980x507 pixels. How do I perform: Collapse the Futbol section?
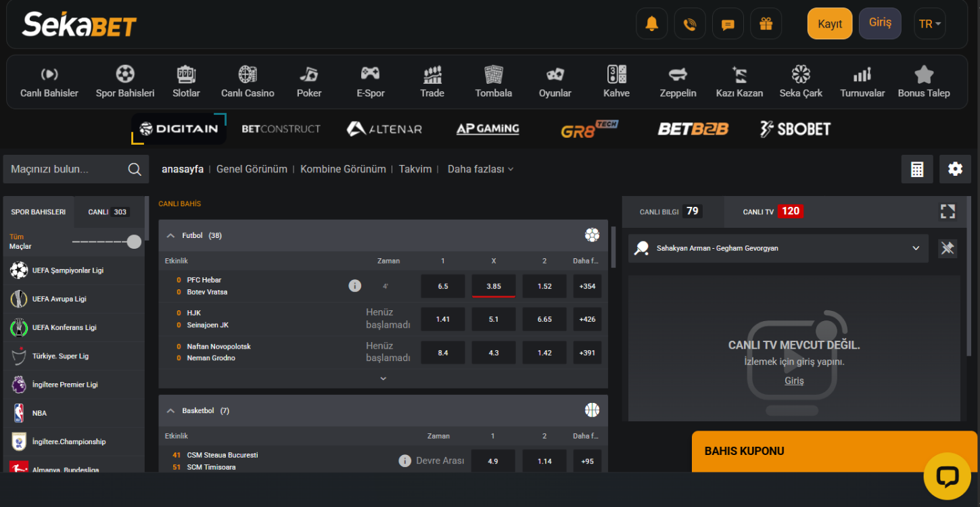170,236
